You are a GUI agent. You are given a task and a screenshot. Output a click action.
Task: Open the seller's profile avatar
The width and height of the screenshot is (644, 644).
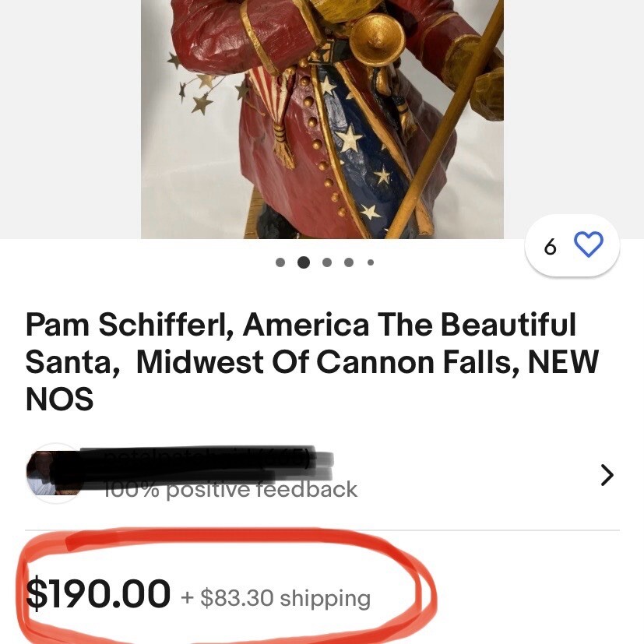pos(53,473)
